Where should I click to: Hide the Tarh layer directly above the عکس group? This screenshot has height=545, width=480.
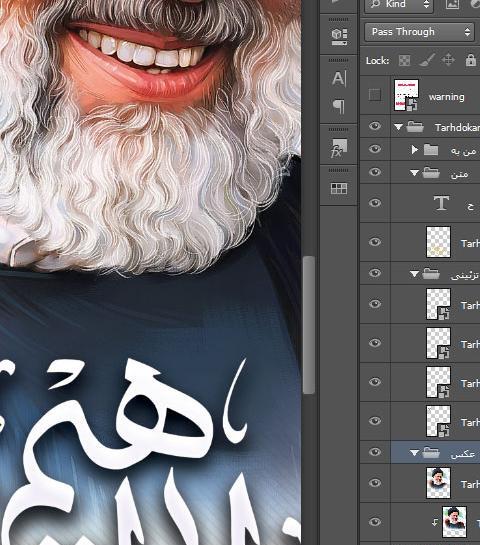pyautogui.click(x=375, y=421)
